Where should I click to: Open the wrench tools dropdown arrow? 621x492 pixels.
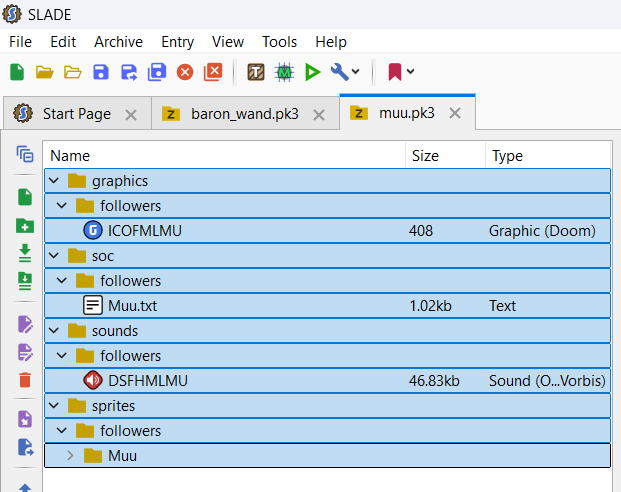pos(356,72)
